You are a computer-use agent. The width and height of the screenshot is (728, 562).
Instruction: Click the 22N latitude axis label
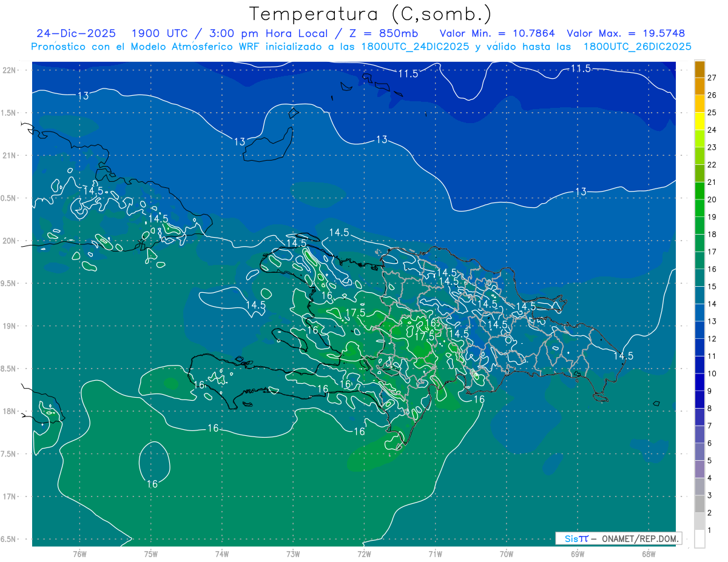(9, 70)
